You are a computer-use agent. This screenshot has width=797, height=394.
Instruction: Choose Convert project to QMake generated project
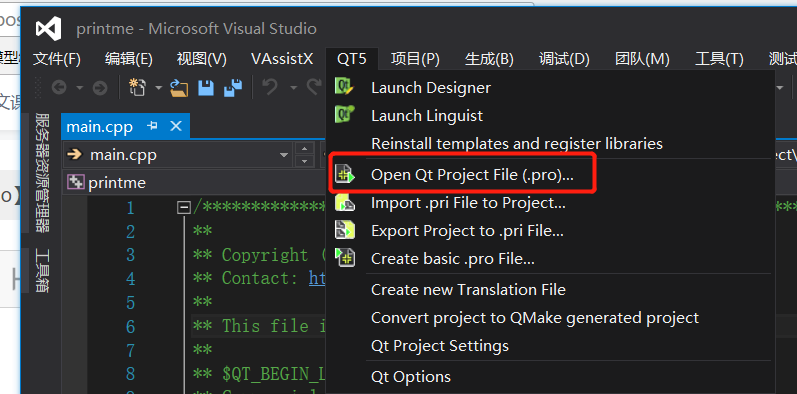point(535,318)
